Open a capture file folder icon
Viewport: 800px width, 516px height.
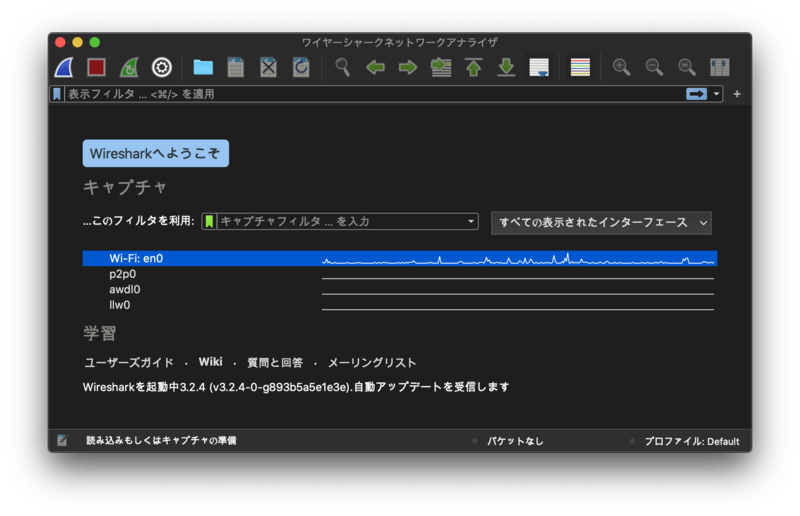pyautogui.click(x=203, y=67)
